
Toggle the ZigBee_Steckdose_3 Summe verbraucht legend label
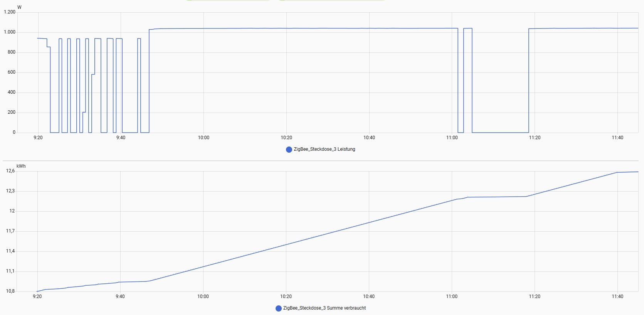tap(324, 308)
